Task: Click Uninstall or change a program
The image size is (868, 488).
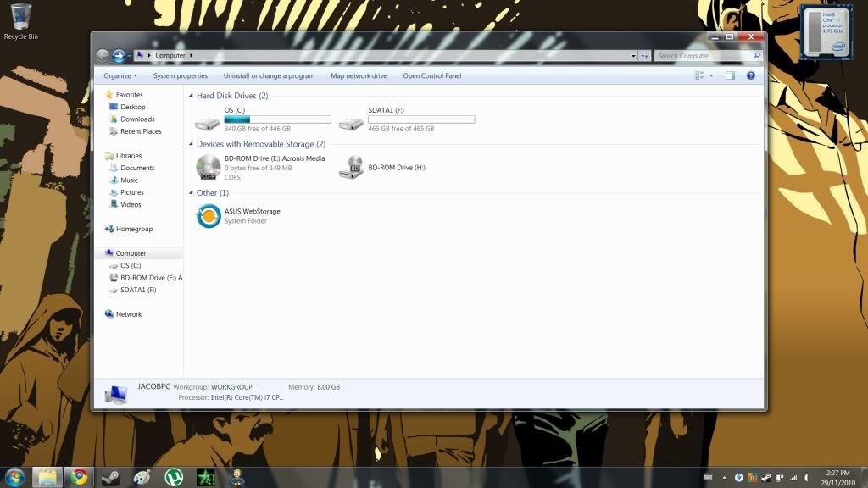Action: 269,75
